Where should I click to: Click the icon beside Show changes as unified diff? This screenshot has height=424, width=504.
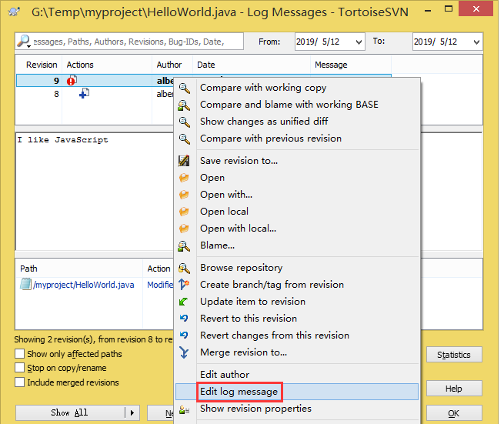(x=184, y=122)
